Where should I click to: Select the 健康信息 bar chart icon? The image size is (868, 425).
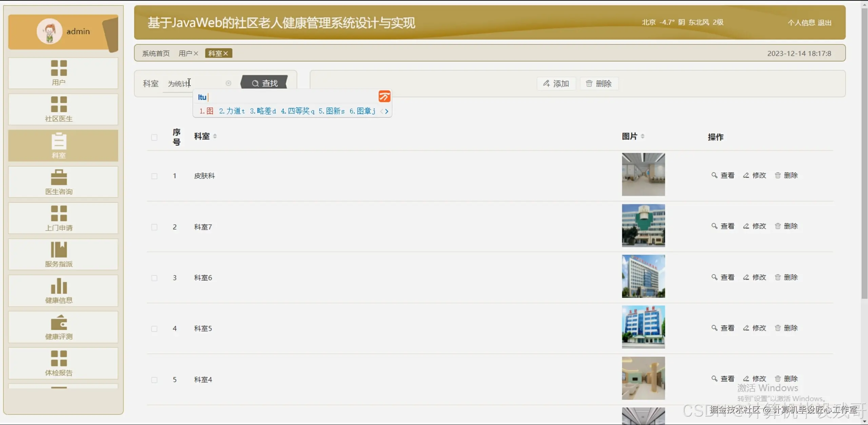point(59,286)
